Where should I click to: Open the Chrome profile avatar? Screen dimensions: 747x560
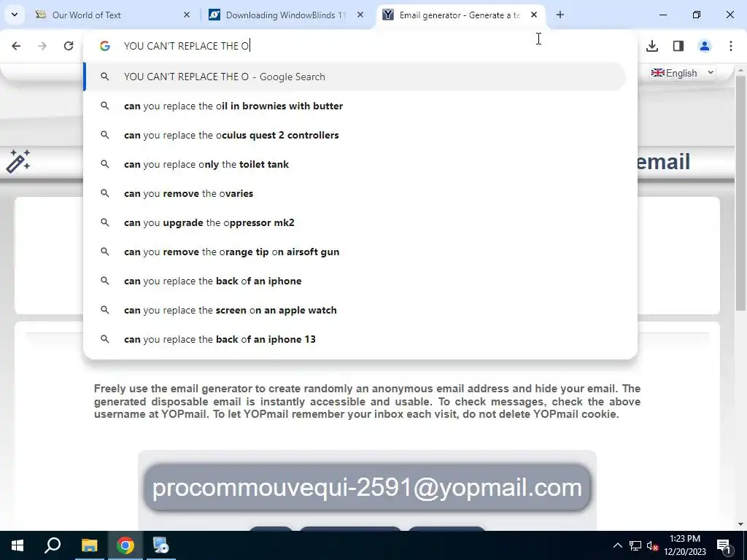pyautogui.click(x=704, y=46)
